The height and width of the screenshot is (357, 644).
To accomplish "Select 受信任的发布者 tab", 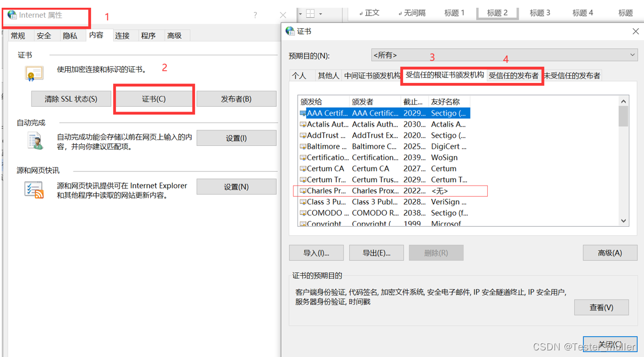I will (x=514, y=76).
